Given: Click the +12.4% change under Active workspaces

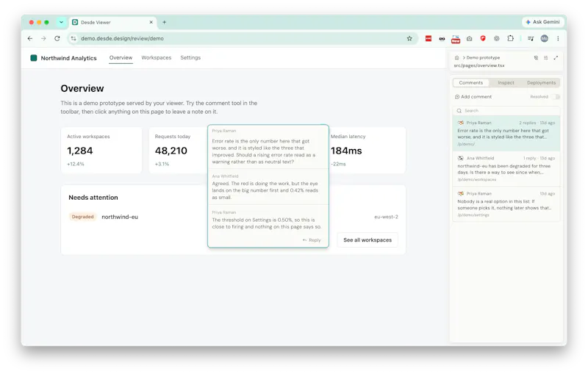Looking at the screenshot, I should pos(76,164).
